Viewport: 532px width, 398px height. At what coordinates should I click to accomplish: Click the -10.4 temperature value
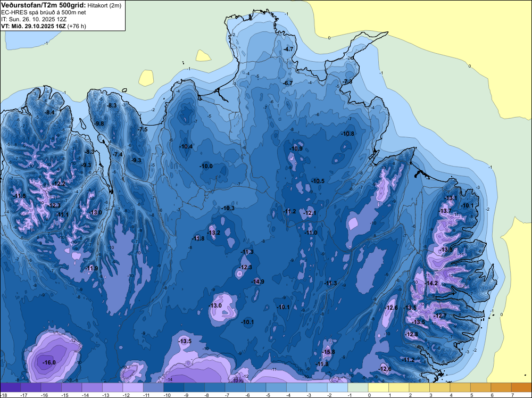(186, 146)
